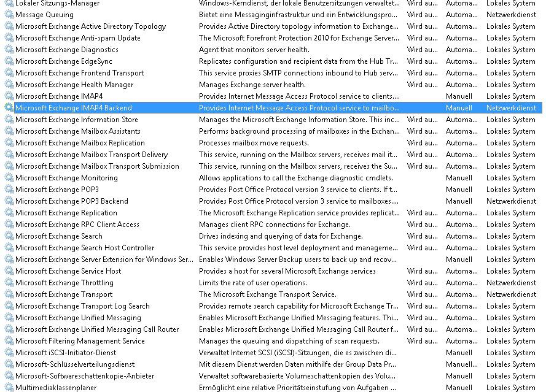Click the Microsoft Exchange EdgeSync gear icon
Image resolution: width=546 pixels, height=392 pixels.
tap(9, 61)
